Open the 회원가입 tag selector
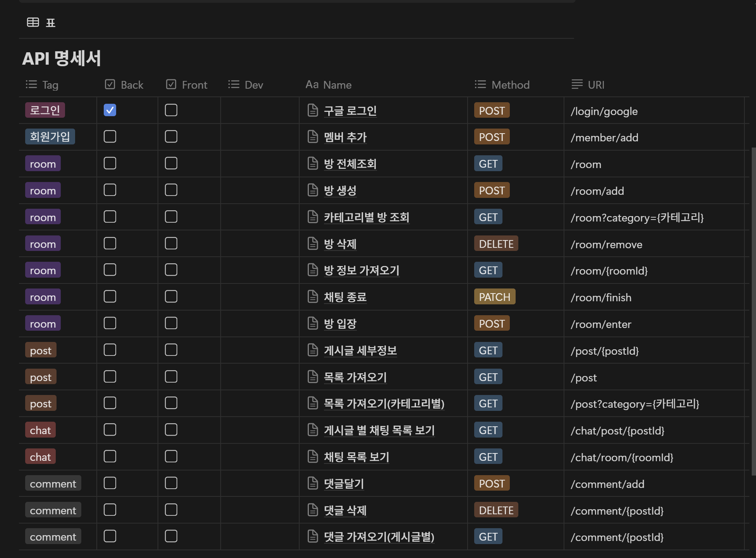This screenshot has width=756, height=558. click(x=50, y=137)
